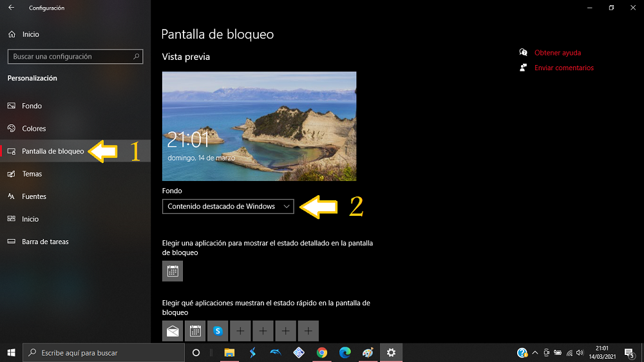Click the Settings gear on the taskbar

point(391,352)
